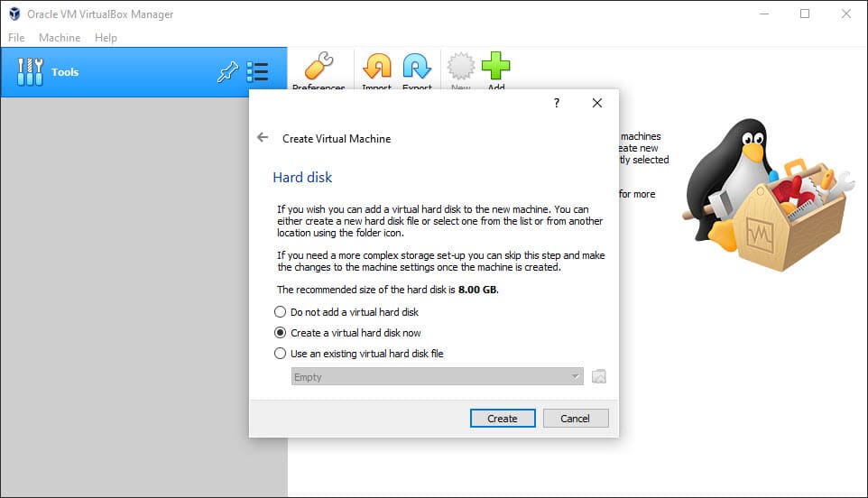868x498 pixels.
Task: Maximize the VirtualBox Manager window
Action: [805, 14]
